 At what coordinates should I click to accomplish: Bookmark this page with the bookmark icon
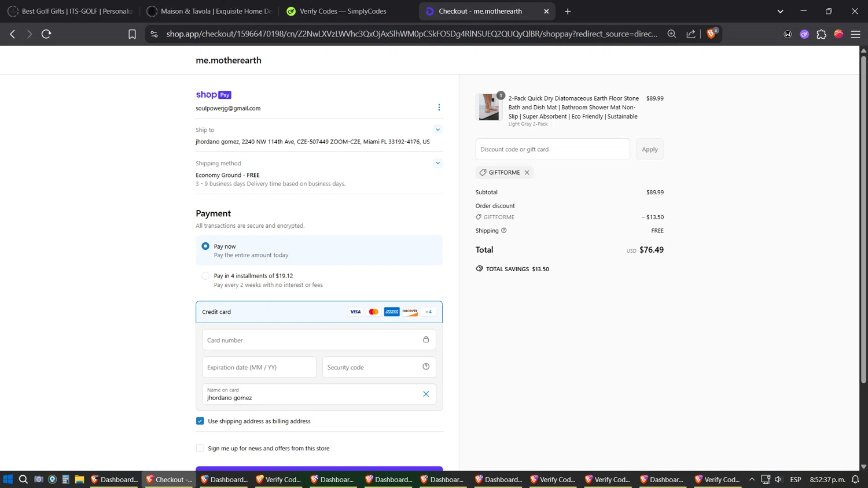pos(132,34)
